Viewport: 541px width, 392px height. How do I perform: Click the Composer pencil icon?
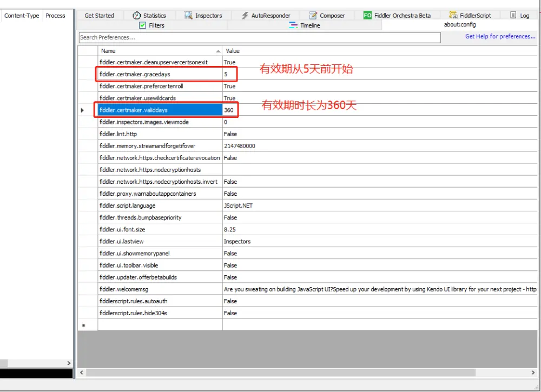(313, 16)
